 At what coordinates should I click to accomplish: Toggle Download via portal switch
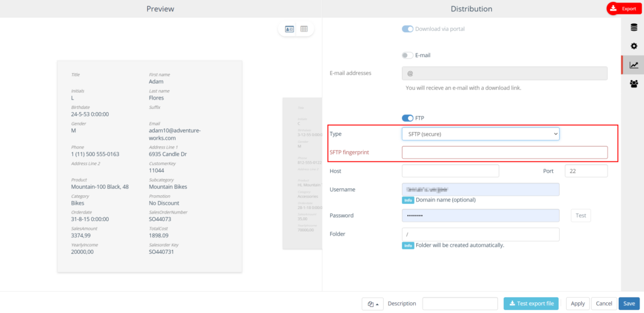point(408,29)
